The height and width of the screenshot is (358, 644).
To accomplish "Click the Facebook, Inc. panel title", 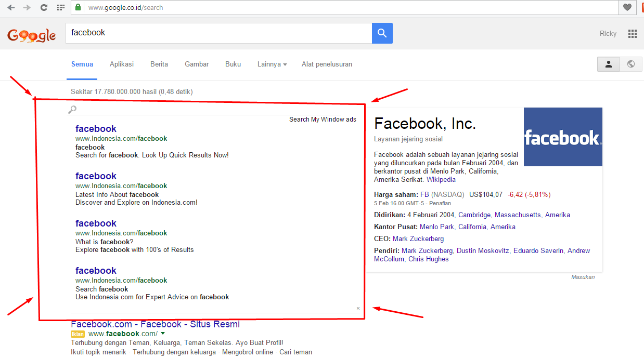I will click(425, 124).
